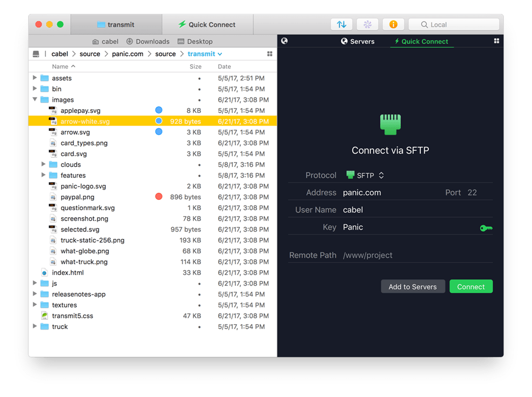Click the blue sync dot on arrow-white.svg
The height and width of the screenshot is (397, 532).
pos(158,121)
